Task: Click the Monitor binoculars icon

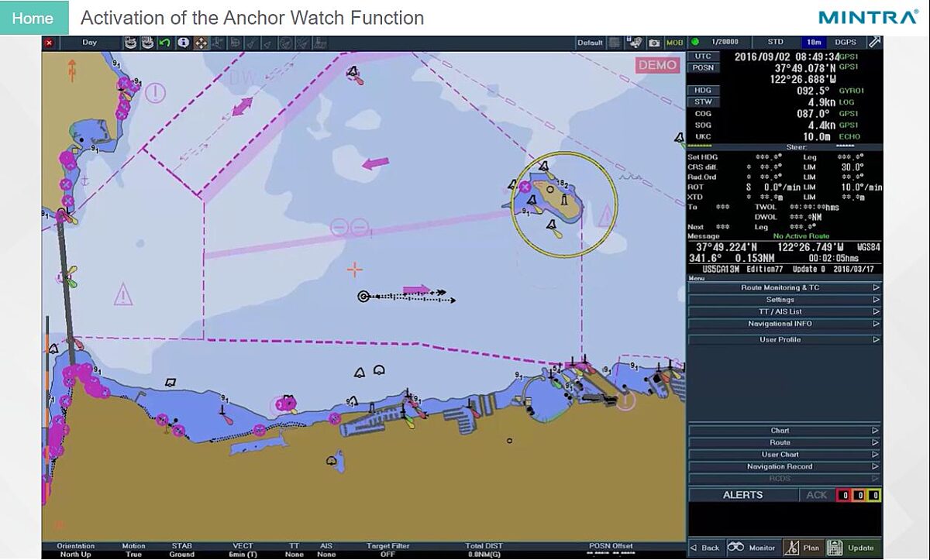Action: coord(735,548)
